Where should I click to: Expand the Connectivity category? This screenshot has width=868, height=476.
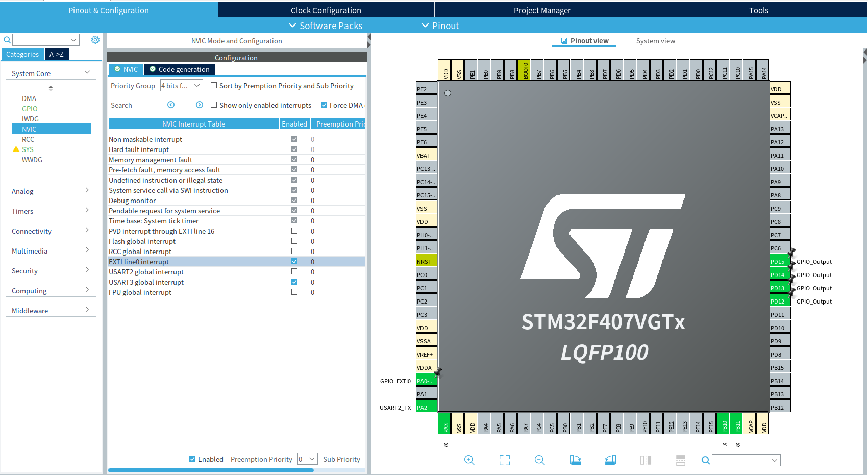(87, 230)
